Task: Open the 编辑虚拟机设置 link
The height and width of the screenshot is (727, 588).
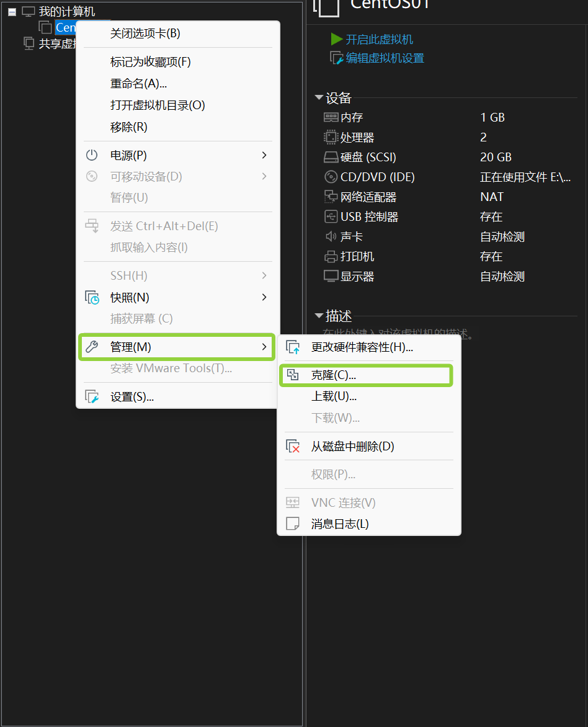Action: [385, 58]
